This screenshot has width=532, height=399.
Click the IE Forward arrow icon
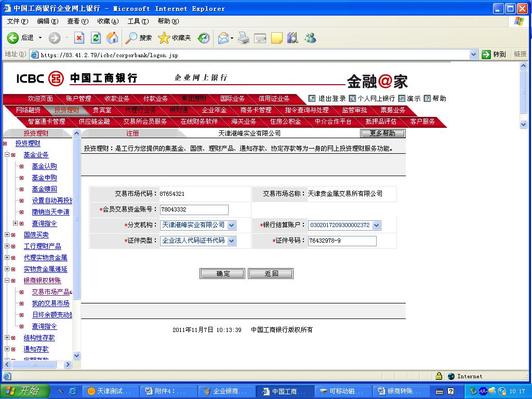click(54, 37)
